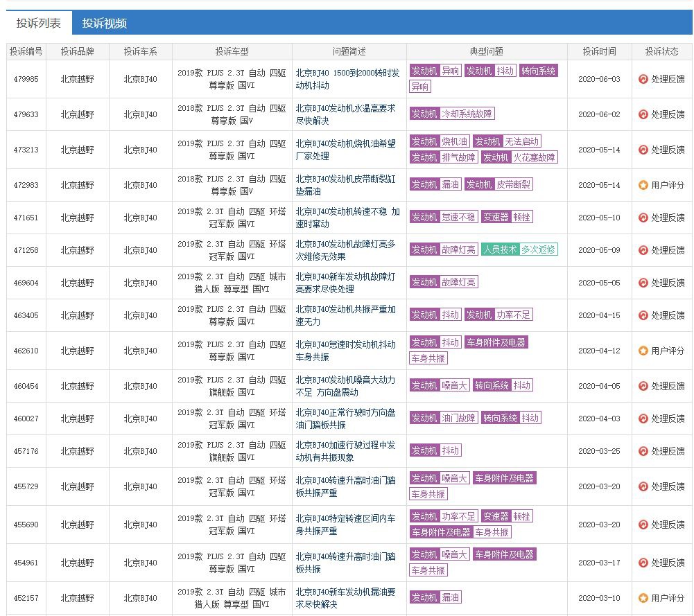Click star rating icon for complaint 462610
This screenshot has height=616, width=694.
coord(643,351)
